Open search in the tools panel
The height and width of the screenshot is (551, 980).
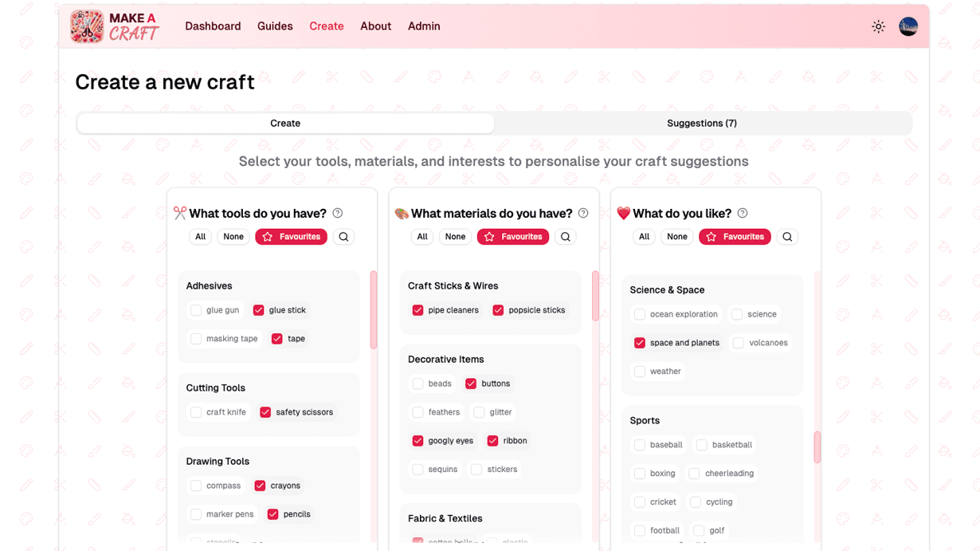coord(343,237)
